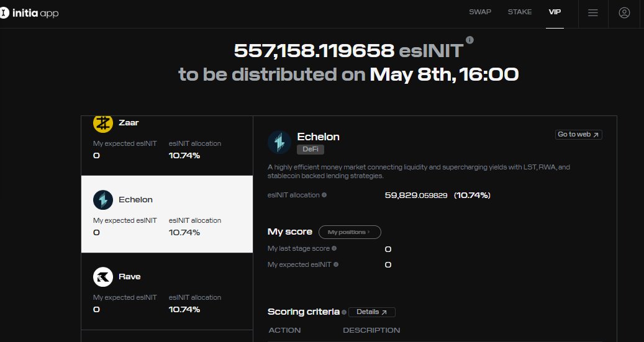Expand My positions button
644x342 pixels.
pyautogui.click(x=349, y=232)
